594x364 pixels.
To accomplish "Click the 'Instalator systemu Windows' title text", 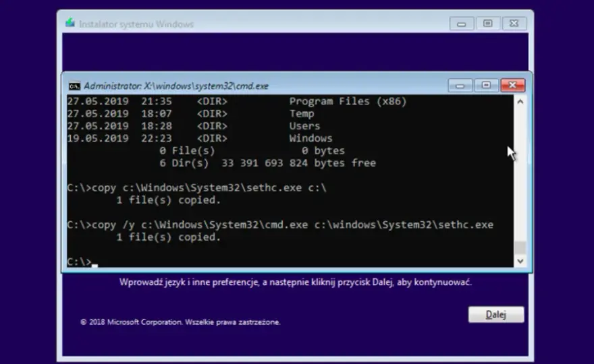I will [x=136, y=24].
